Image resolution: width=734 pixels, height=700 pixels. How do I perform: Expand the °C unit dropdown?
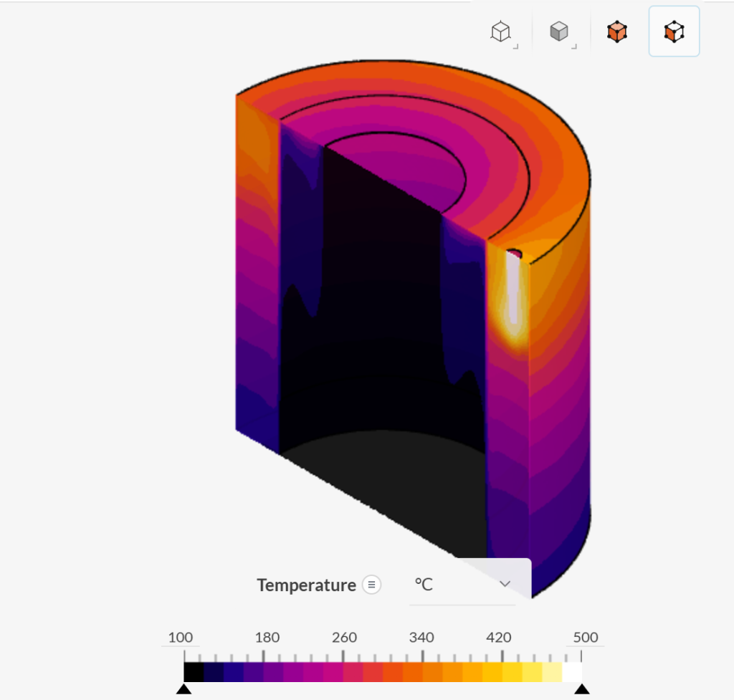click(462, 585)
